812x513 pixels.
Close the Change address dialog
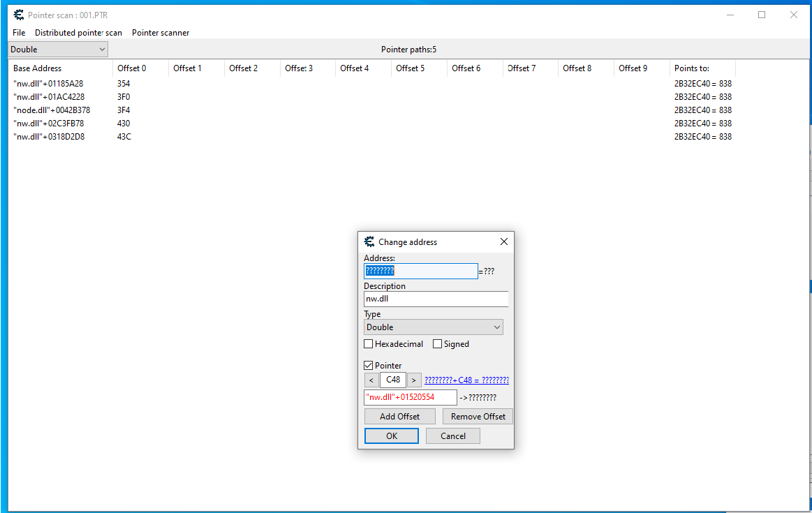[503, 242]
